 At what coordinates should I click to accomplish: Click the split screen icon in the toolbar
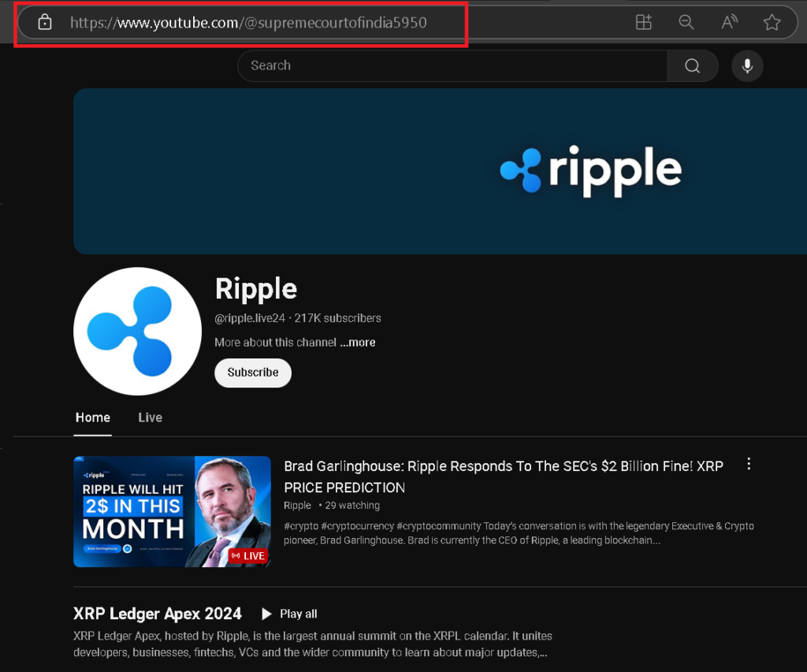(644, 22)
